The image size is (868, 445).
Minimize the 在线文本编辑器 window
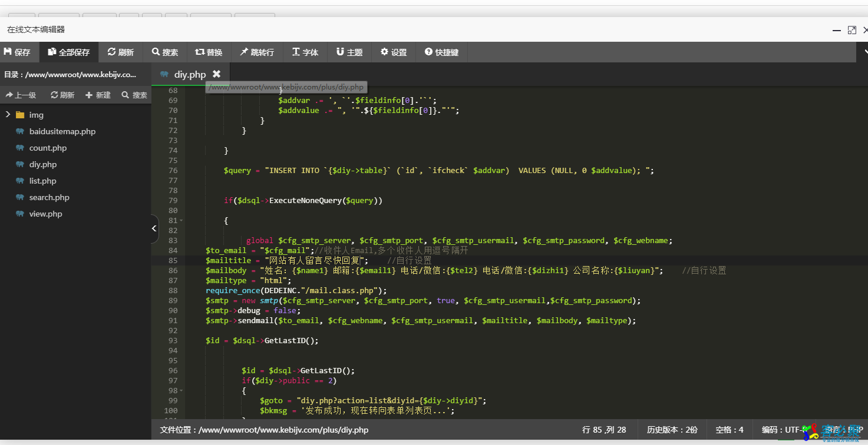(836, 30)
